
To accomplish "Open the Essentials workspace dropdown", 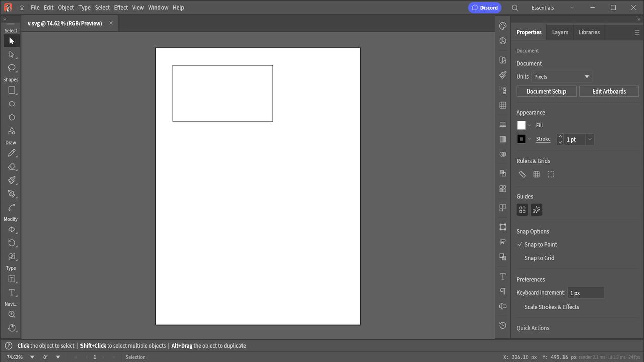I will pos(552,8).
